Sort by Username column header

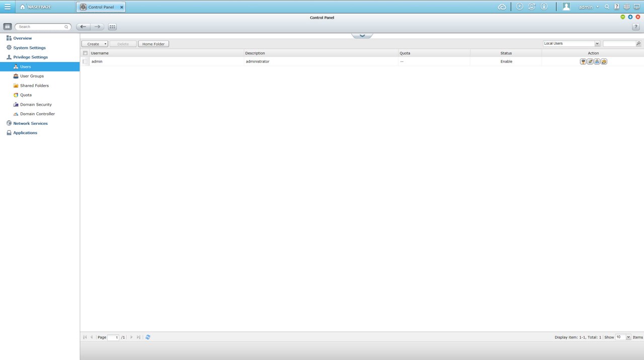coord(167,53)
